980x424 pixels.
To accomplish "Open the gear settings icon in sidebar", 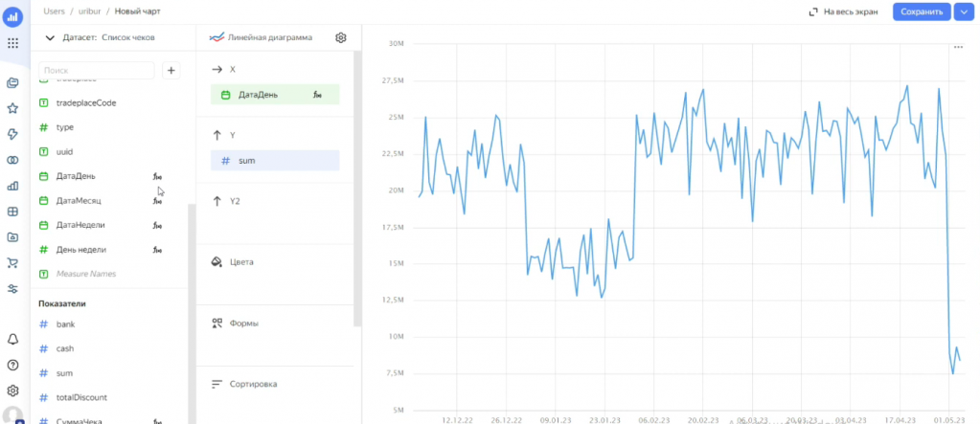I will (12, 391).
